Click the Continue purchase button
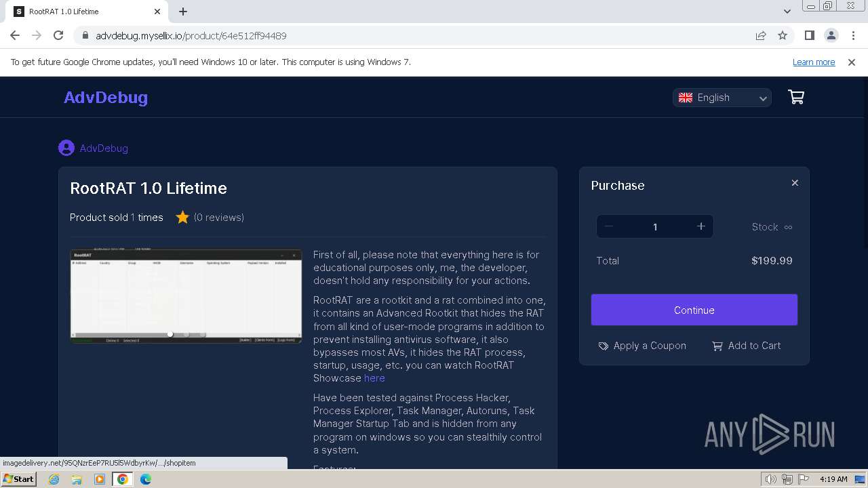Viewport: 868px width, 488px height. click(694, 310)
